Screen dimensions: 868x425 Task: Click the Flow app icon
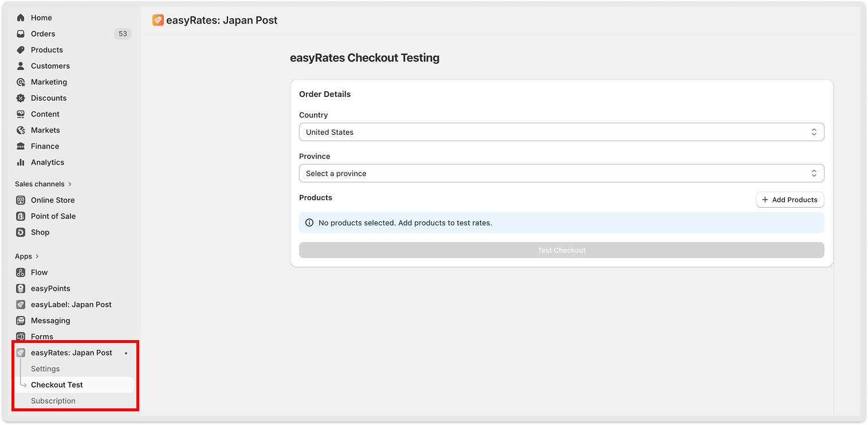(21, 272)
